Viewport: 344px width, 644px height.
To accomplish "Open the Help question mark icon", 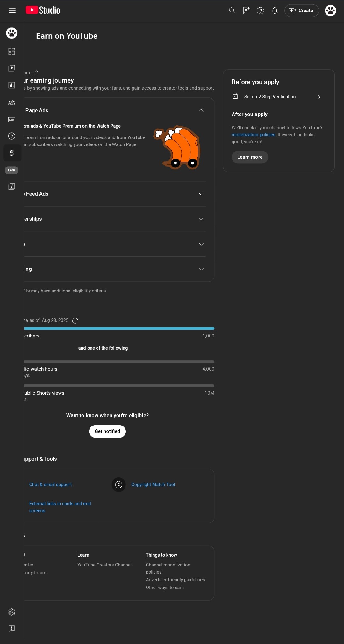I will pos(261,11).
